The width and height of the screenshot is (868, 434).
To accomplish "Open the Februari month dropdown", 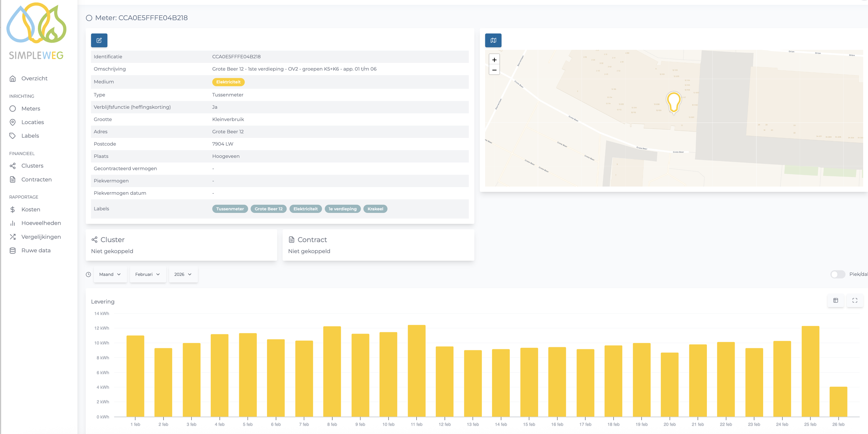I will (x=148, y=275).
